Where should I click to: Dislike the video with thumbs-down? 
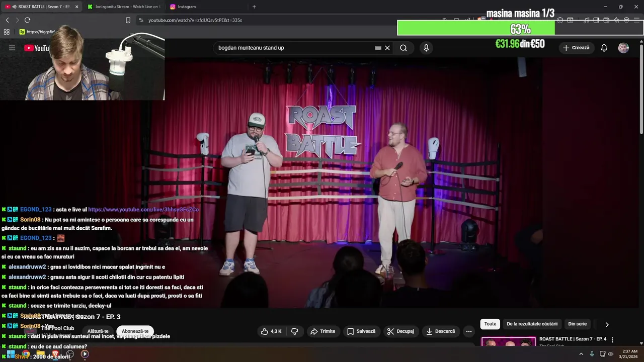coord(295,331)
